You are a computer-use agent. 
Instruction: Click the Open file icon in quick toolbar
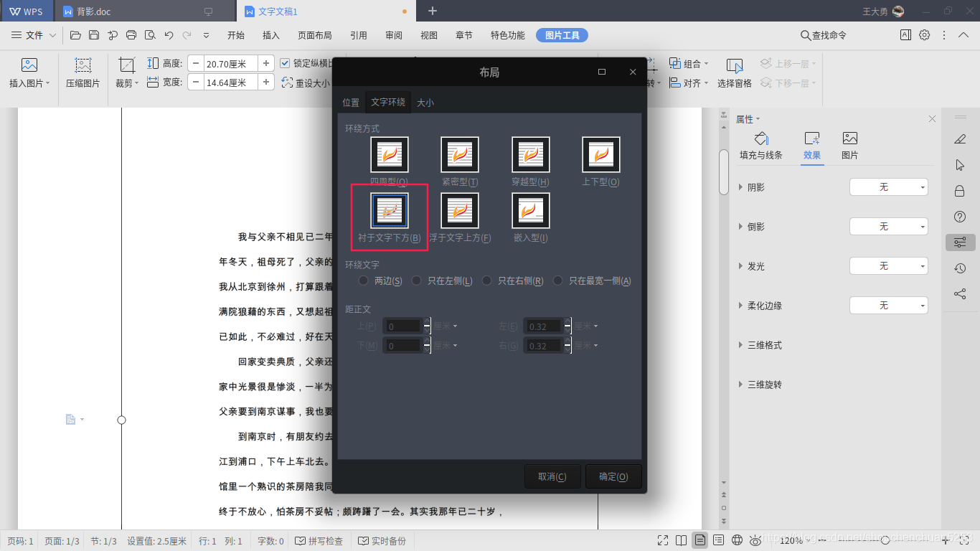[75, 35]
